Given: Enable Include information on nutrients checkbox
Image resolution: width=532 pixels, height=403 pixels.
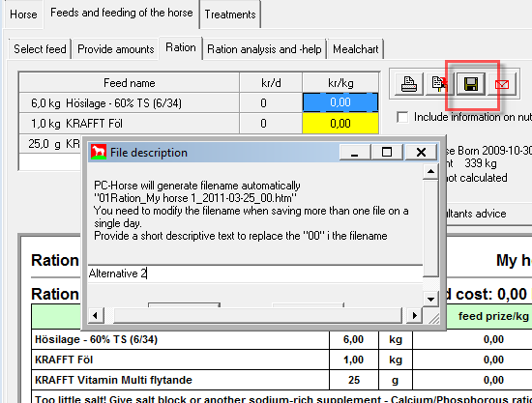Looking at the screenshot, I should point(402,117).
